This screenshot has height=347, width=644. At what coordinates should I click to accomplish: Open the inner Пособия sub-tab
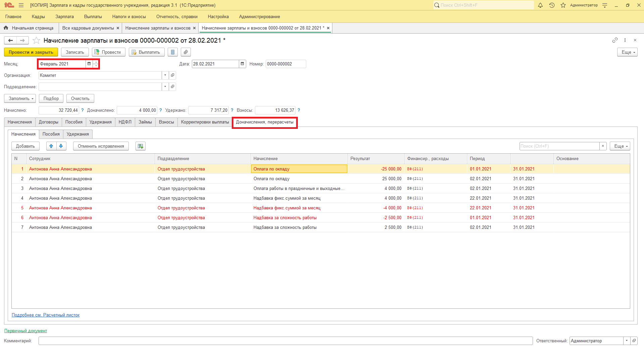pos(51,134)
